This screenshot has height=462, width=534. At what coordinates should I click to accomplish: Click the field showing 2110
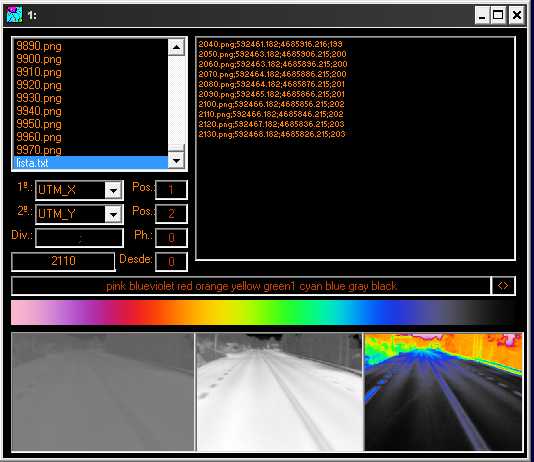[63, 261]
